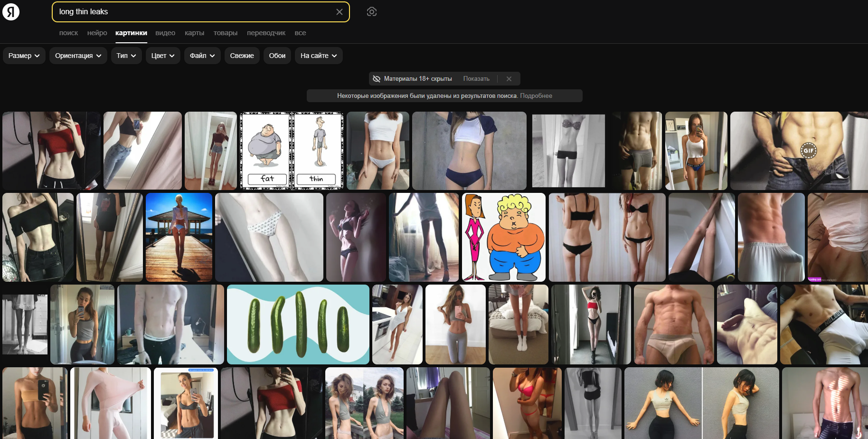Switch to the поиск tab
This screenshot has height=439, width=868.
[68, 33]
